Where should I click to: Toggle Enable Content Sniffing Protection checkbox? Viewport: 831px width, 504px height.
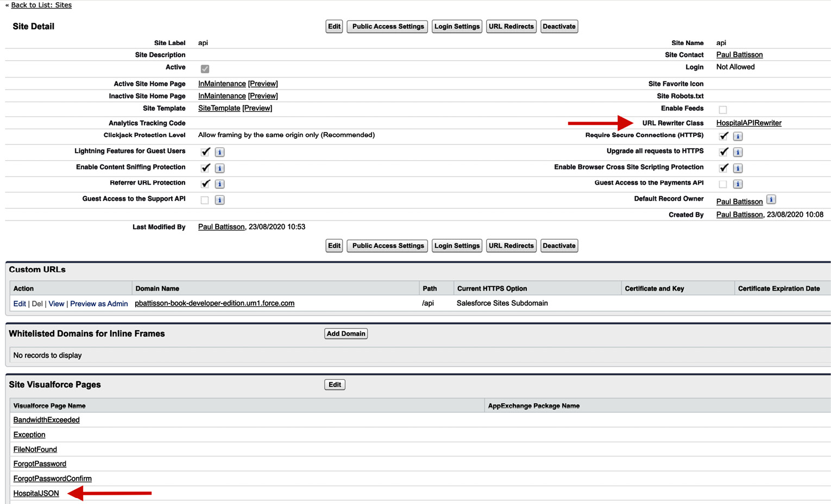(x=205, y=168)
